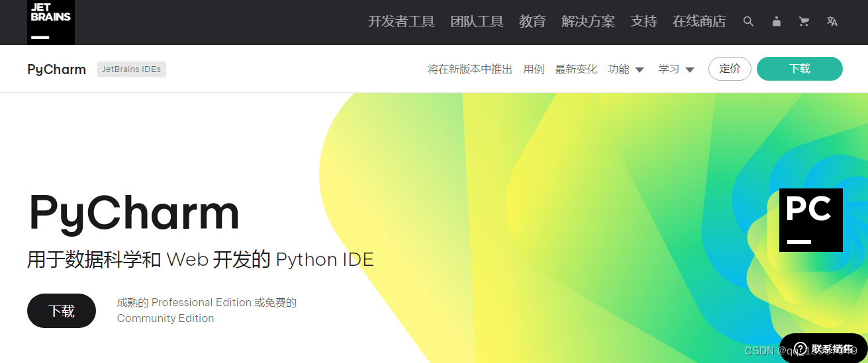The image size is (868, 363).
Task: Open the account user icon
Action: [776, 21]
